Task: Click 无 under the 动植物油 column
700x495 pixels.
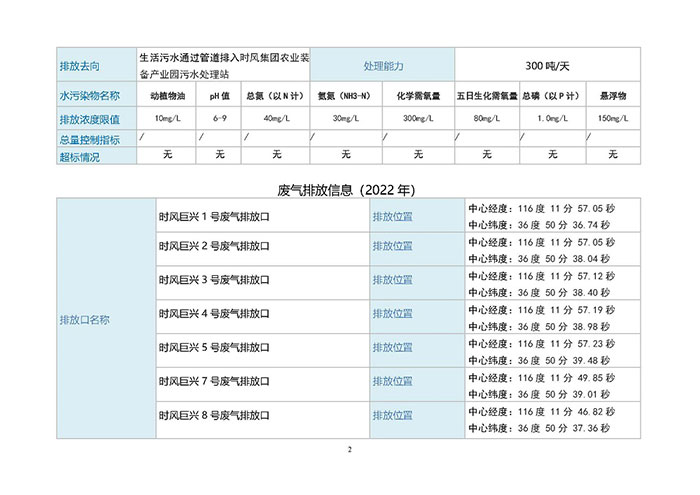Action: pyautogui.click(x=167, y=154)
